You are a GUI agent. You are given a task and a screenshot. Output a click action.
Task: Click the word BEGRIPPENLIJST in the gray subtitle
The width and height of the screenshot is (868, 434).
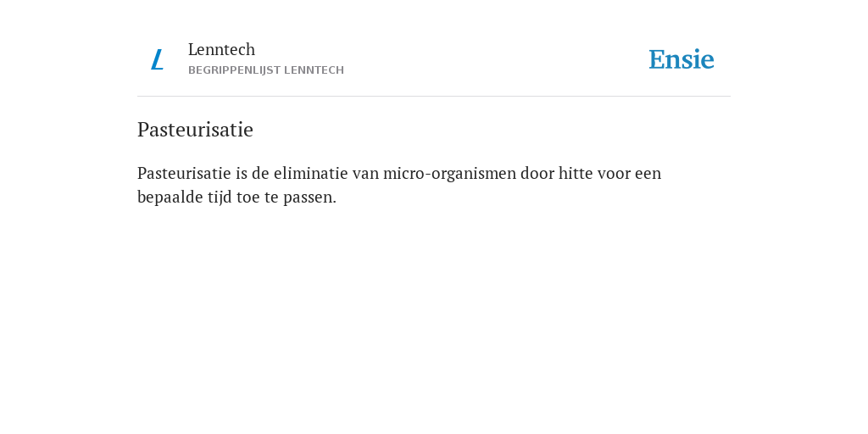[x=234, y=70]
